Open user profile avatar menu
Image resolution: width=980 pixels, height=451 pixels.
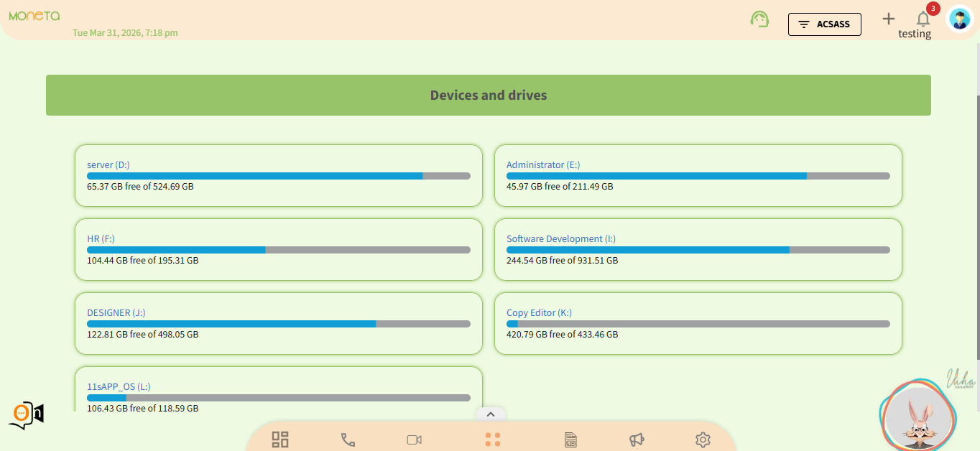960,19
